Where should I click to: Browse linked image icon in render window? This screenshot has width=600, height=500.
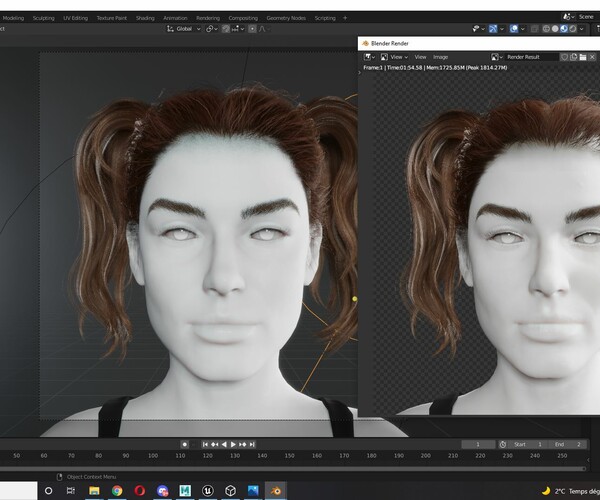click(496, 57)
